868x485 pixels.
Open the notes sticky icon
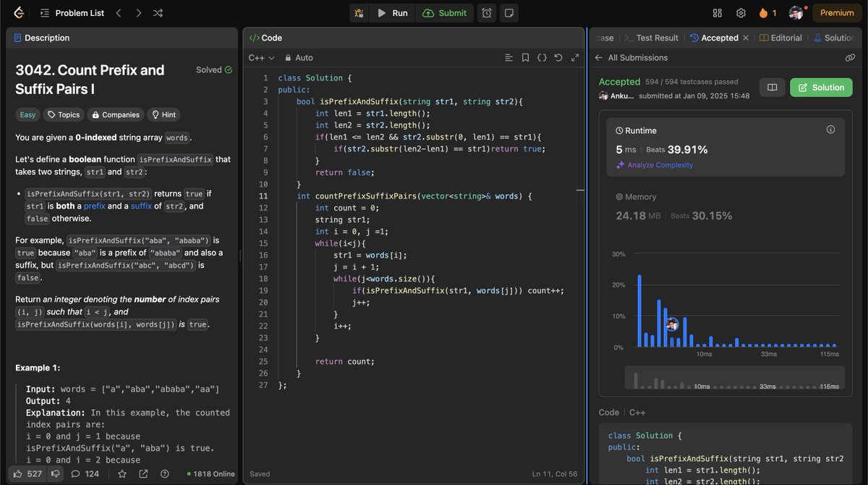tap(509, 13)
